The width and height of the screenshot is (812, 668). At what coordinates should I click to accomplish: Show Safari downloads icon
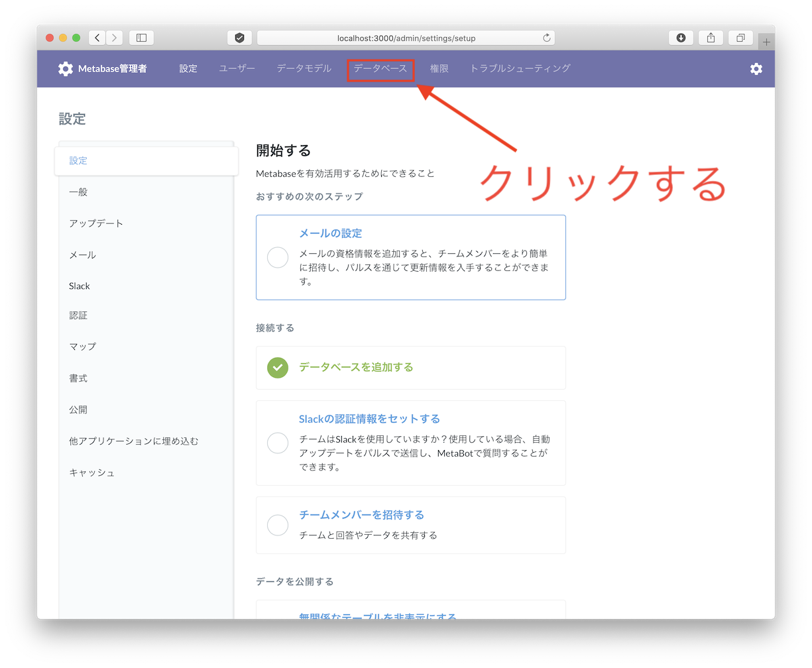coord(681,38)
